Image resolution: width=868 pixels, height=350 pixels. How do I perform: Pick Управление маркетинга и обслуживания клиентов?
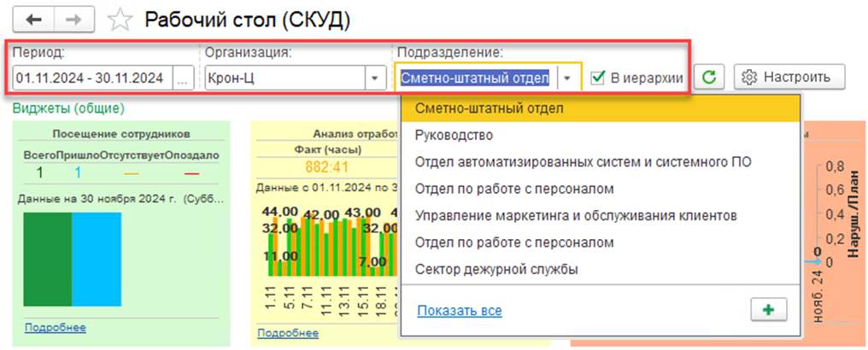[575, 216]
